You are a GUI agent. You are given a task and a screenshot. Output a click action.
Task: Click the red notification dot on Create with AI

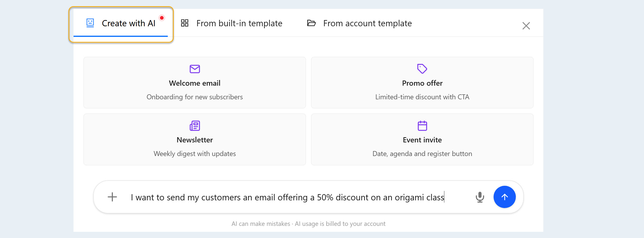click(162, 18)
